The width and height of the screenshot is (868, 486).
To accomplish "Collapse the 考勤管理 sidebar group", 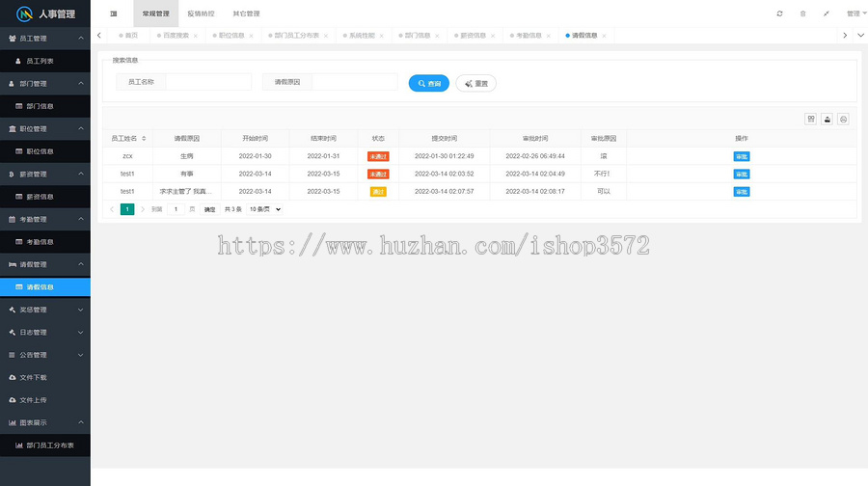I will click(44, 219).
